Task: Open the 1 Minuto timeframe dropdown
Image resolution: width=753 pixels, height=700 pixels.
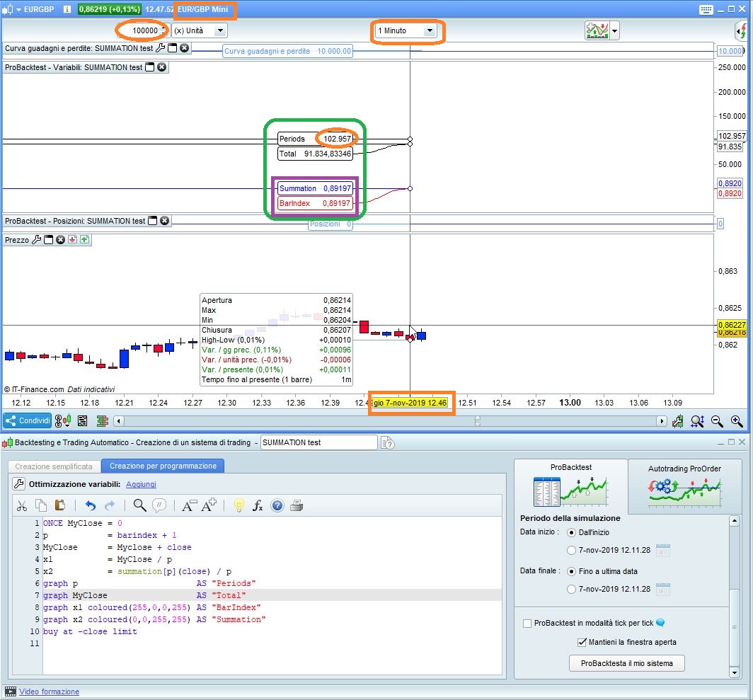Action: (429, 31)
